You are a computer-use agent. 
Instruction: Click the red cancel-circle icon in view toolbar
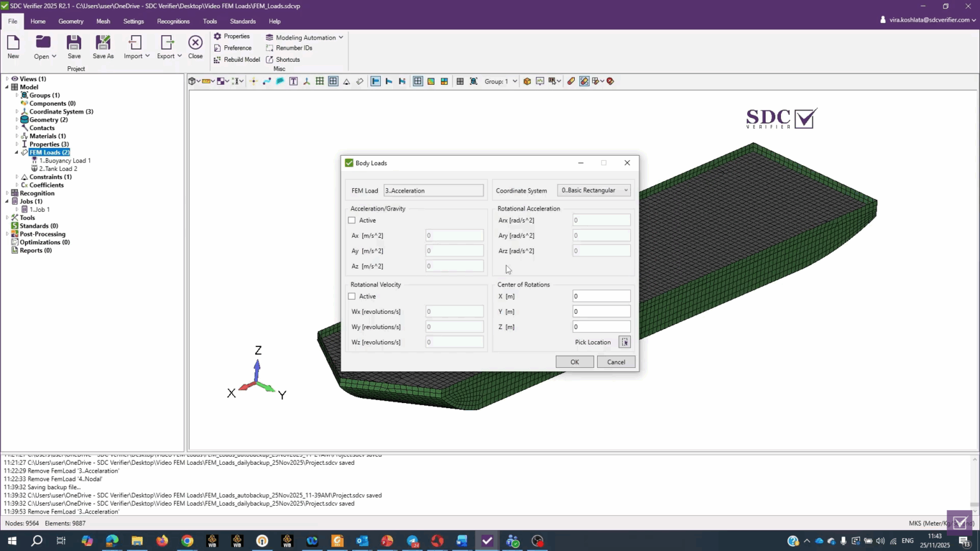pyautogui.click(x=610, y=81)
